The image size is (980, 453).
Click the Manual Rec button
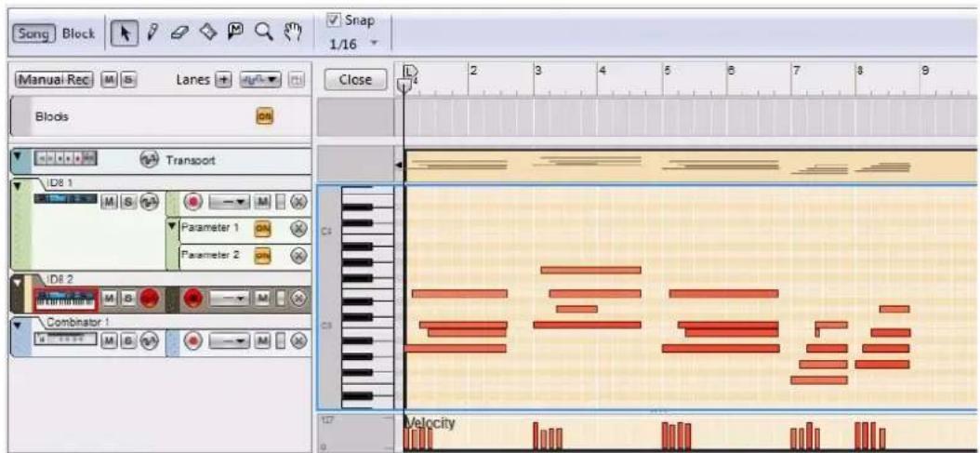click(53, 81)
